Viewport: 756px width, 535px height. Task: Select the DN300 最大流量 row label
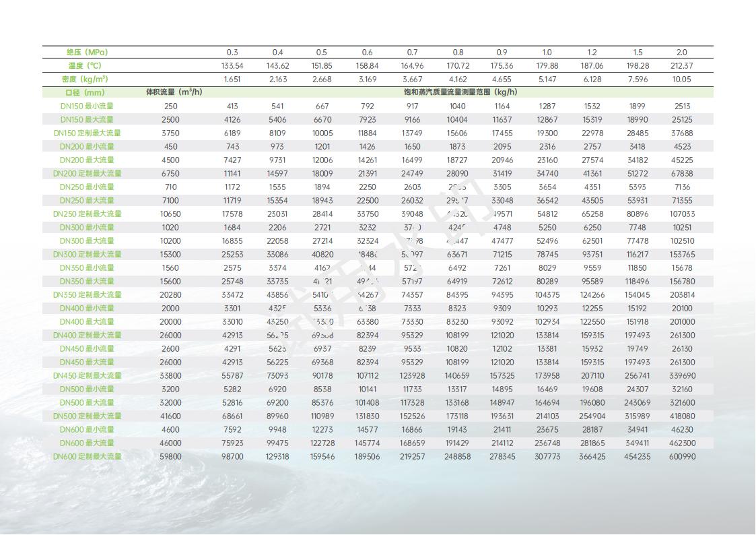(87, 241)
